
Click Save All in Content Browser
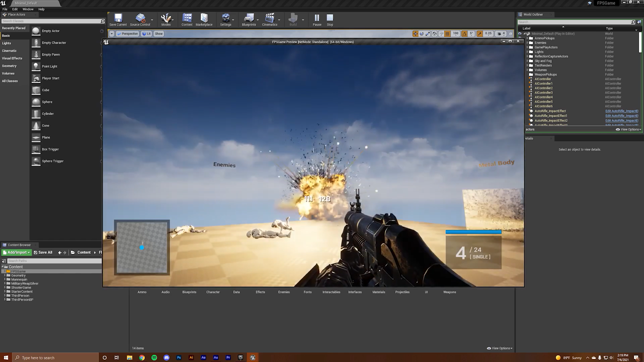pyautogui.click(x=43, y=253)
